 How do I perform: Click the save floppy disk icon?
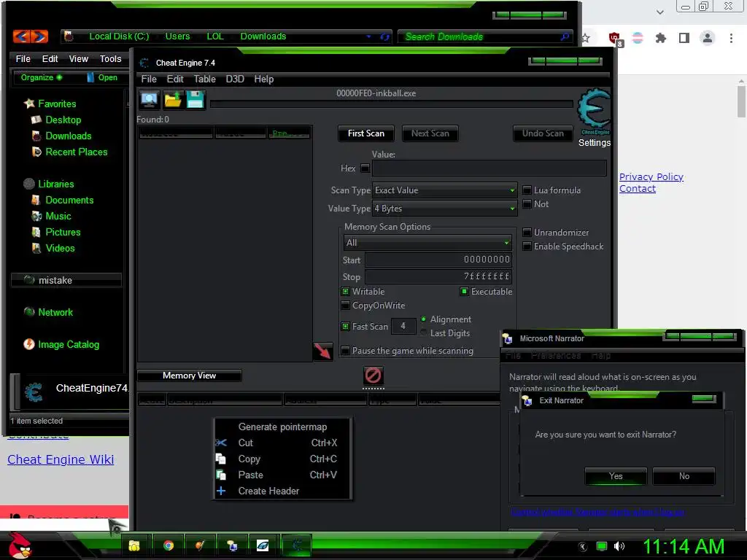[196, 100]
